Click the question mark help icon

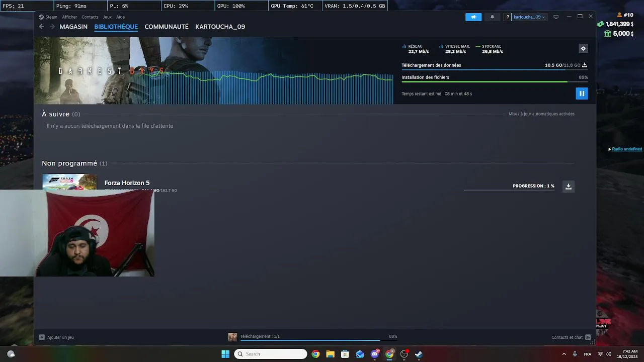pyautogui.click(x=508, y=17)
